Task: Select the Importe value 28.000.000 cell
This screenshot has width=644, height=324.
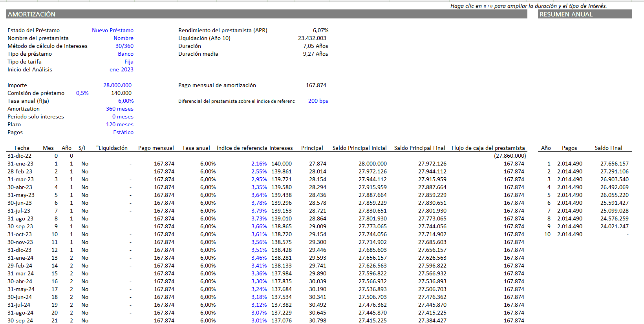Action: click(x=117, y=85)
